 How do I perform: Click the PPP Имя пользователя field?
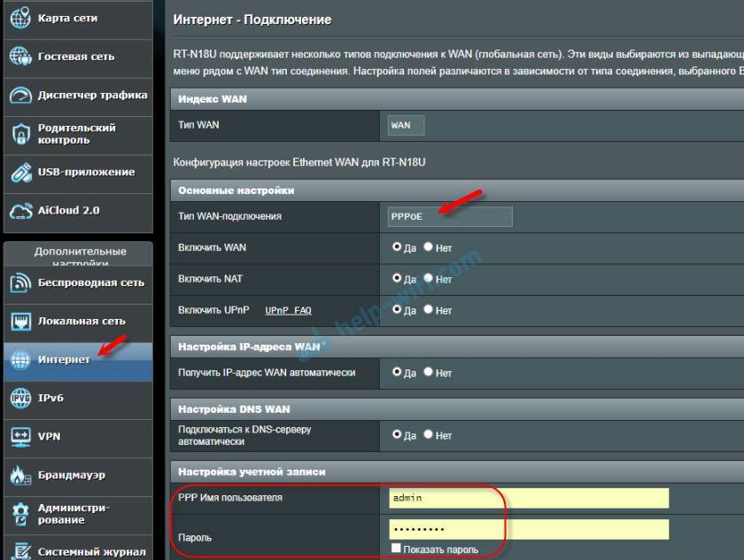(529, 498)
